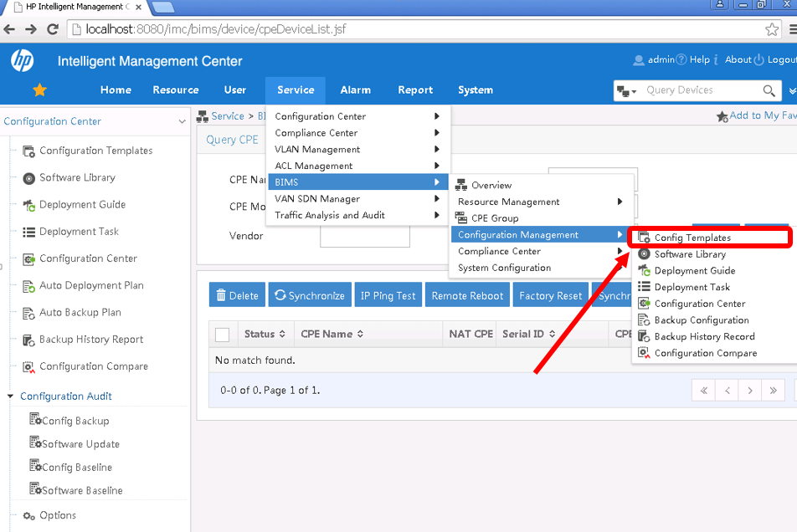Screen dimensions: 797x532
Task: Expand the header double-chevron
Action: click(792, 91)
